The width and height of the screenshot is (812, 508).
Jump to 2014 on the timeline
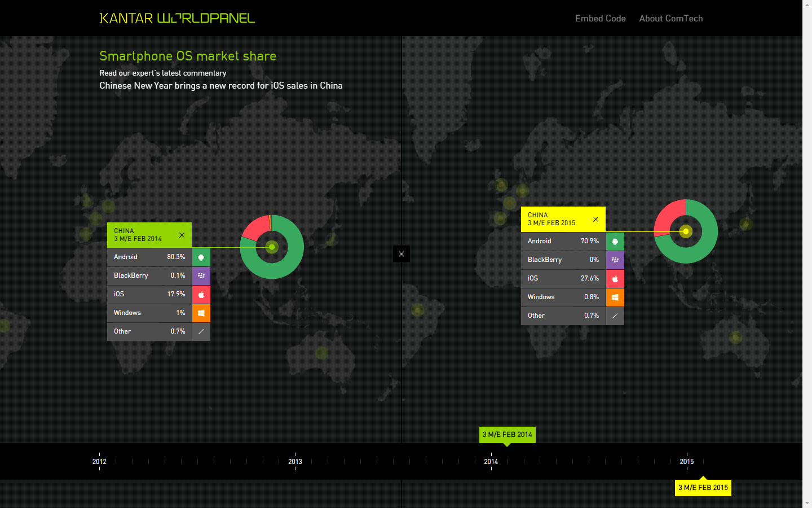[491, 461]
